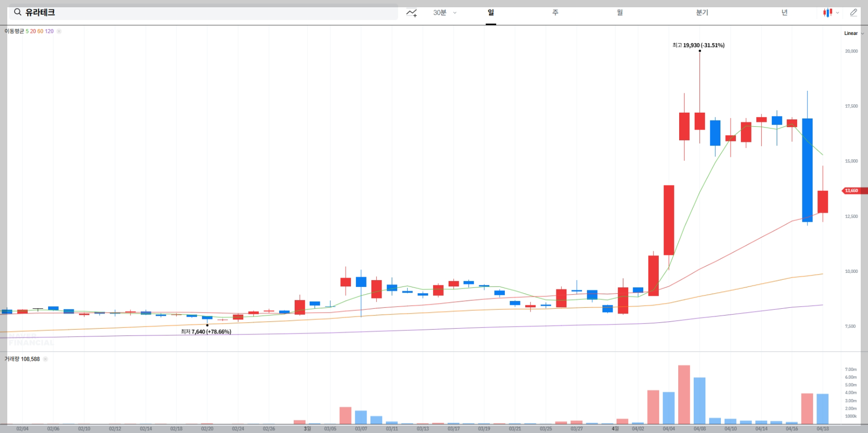868x433 pixels.
Task: Click the tallest red volume bar
Action: (684, 395)
